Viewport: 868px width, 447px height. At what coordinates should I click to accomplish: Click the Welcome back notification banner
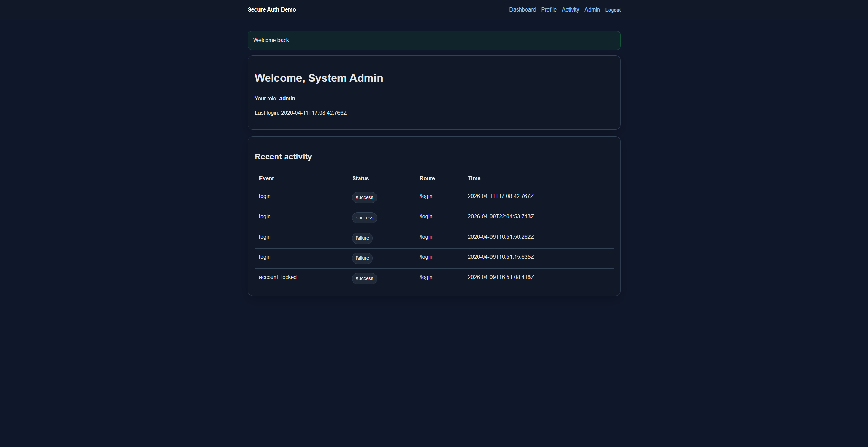coord(433,40)
